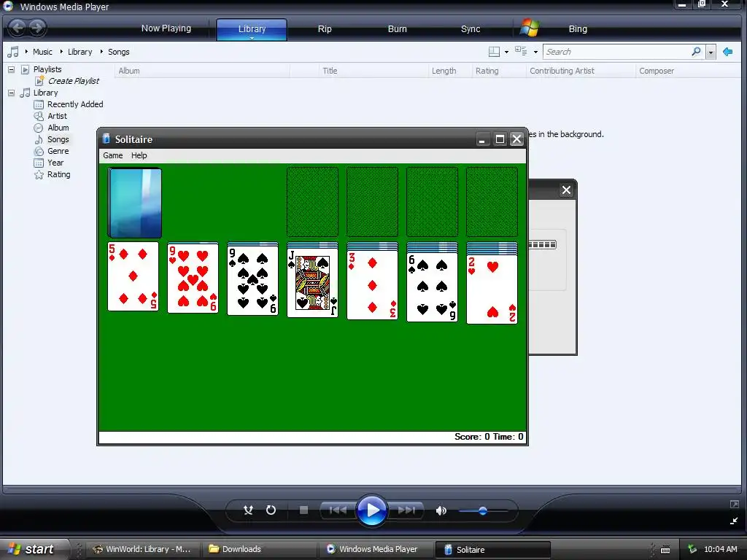This screenshot has height=560, width=747.
Task: Open the search options dropdown arrow
Action: pyautogui.click(x=711, y=52)
